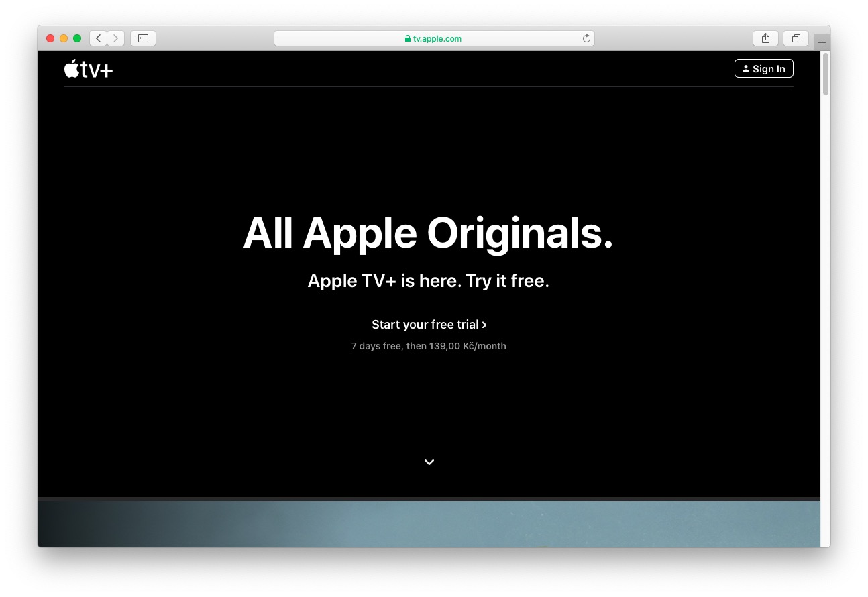Image resolution: width=868 pixels, height=597 pixels.
Task: Close the Safari window with red button
Action: [50, 38]
